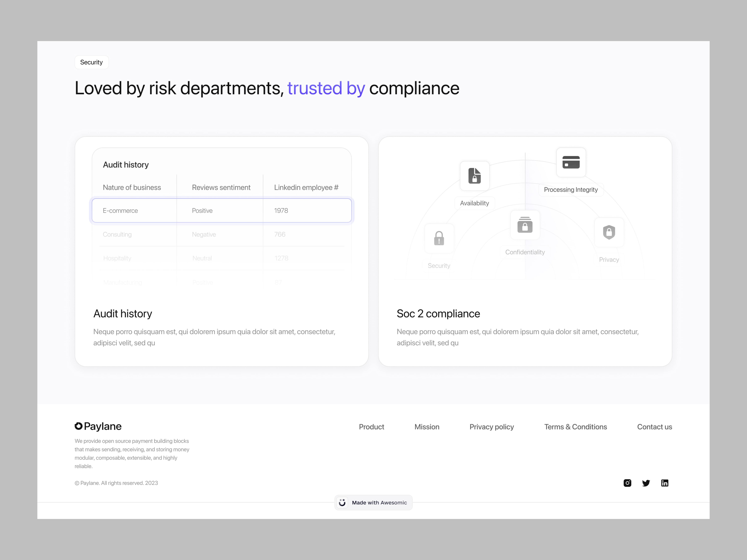The image size is (747, 560).
Task: Click the Availability document lock icon
Action: (x=475, y=176)
